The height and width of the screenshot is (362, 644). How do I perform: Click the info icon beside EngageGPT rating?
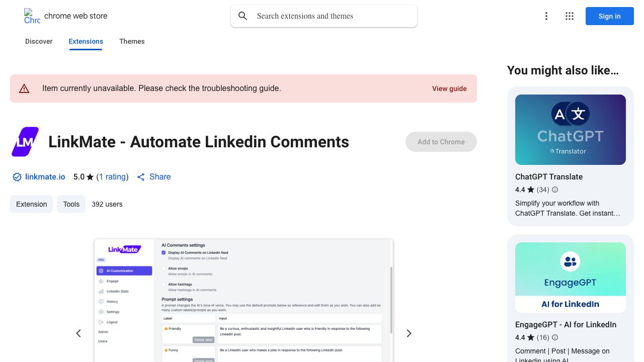pos(555,338)
